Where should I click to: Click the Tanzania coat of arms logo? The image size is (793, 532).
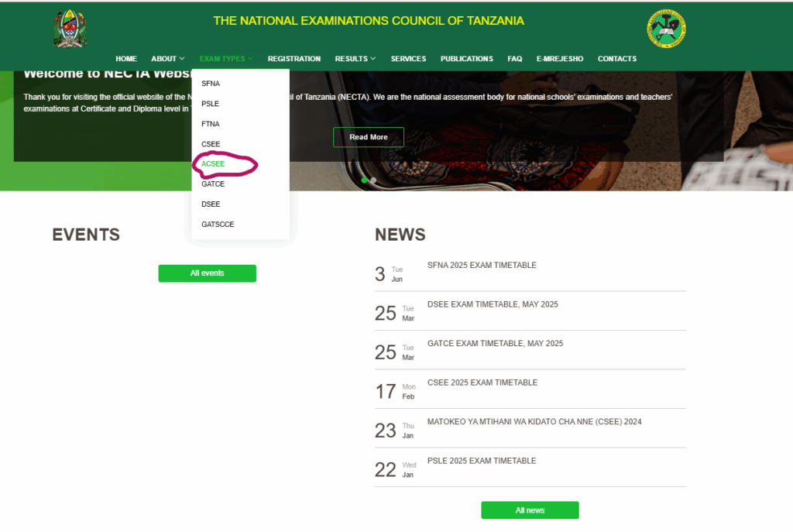click(x=70, y=29)
